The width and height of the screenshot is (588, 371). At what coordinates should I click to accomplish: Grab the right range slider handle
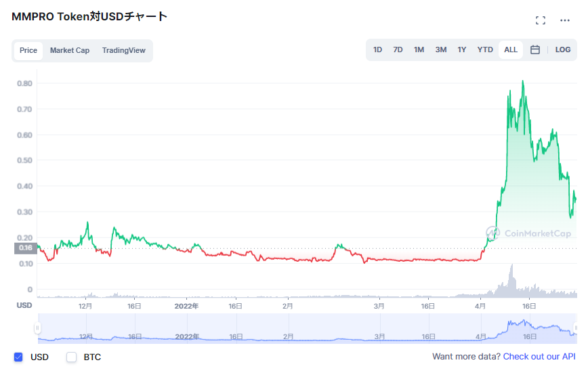(576, 328)
